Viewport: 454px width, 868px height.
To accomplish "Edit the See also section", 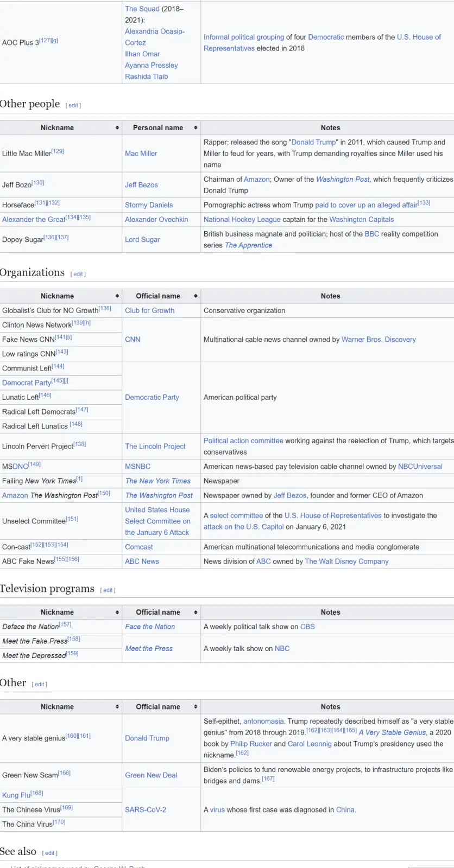I will (50, 853).
